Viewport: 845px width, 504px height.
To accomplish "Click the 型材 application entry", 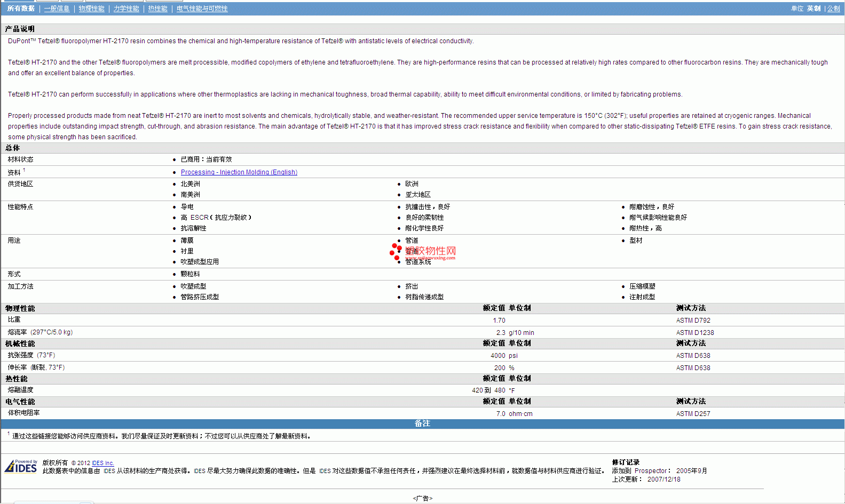I will coord(636,241).
